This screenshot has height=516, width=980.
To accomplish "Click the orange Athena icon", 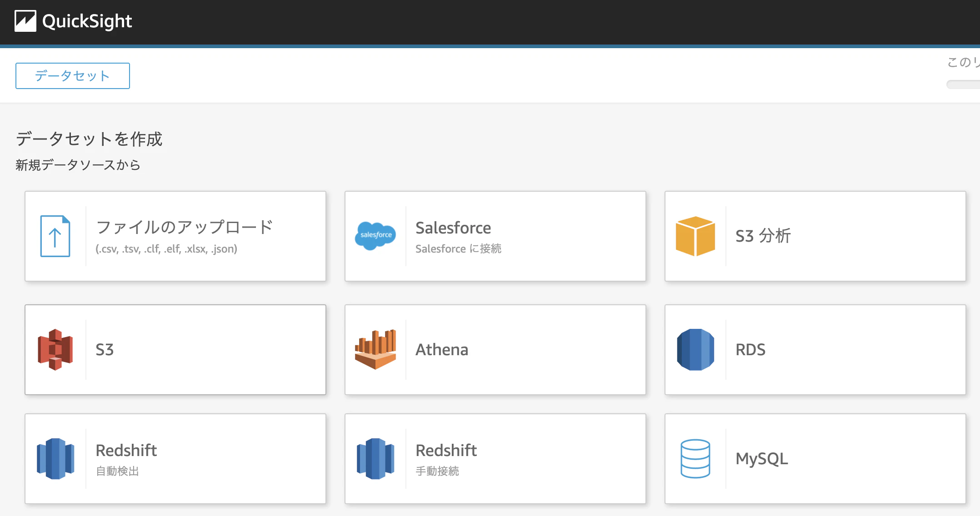I will click(375, 349).
